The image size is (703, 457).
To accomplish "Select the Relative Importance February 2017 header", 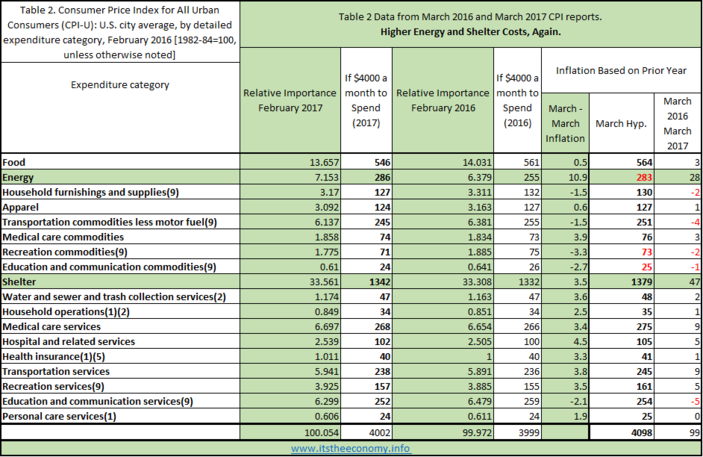I will 290,100.
